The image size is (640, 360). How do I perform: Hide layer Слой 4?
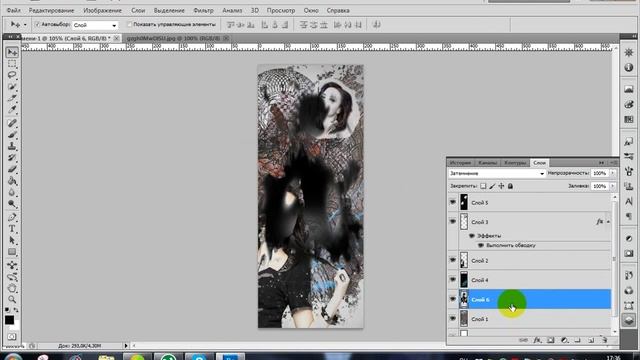click(x=453, y=280)
